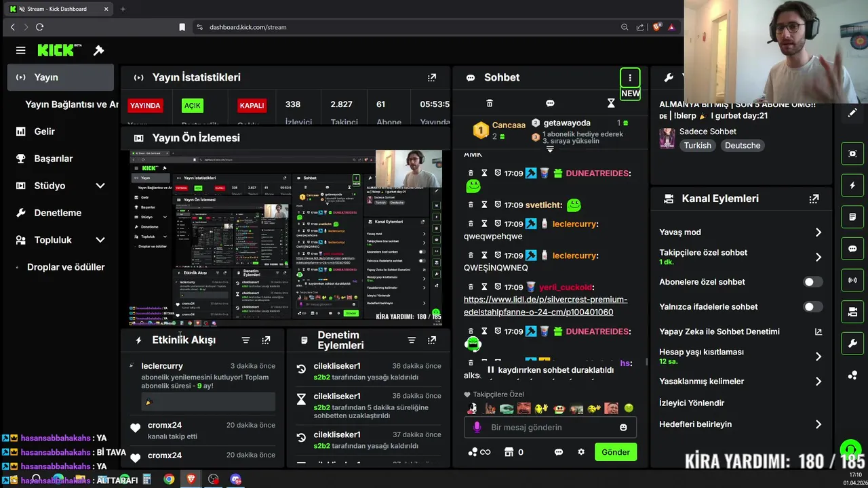Viewport: 868px width, 488px height.
Task: Click the broadcast signal icon on right rail
Action: point(852,280)
